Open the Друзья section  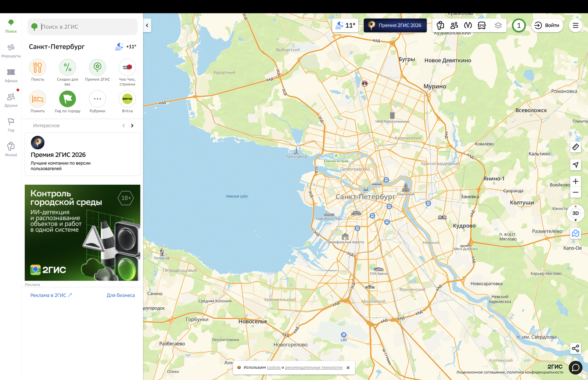[11, 100]
